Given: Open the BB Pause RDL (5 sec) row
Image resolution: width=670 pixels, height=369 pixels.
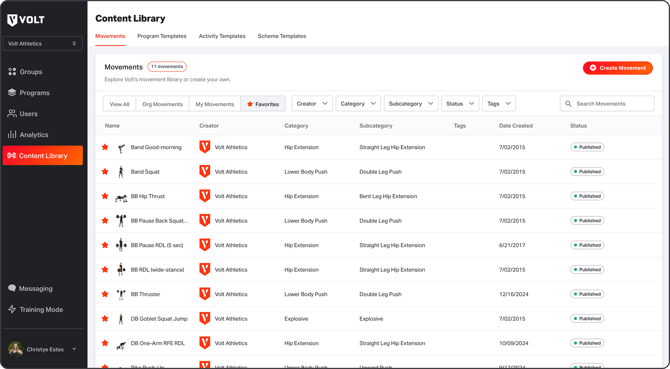Looking at the screenshot, I should pos(379,245).
